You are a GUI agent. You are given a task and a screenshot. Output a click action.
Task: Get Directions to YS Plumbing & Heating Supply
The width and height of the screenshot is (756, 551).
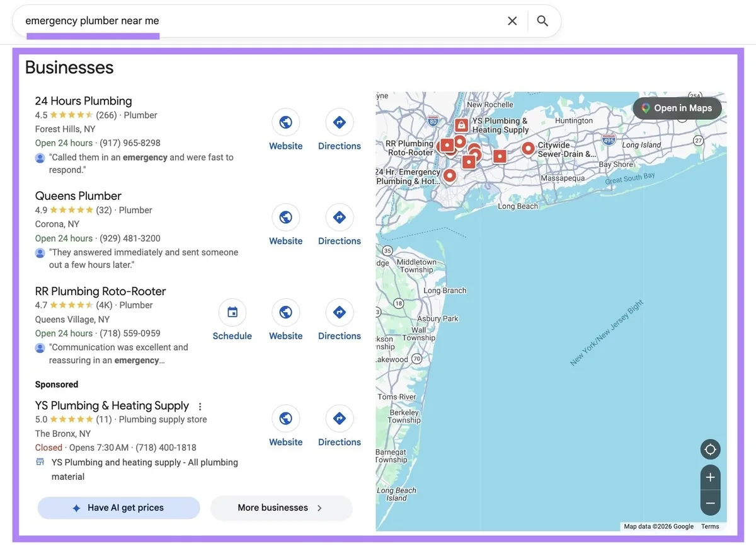339,419
